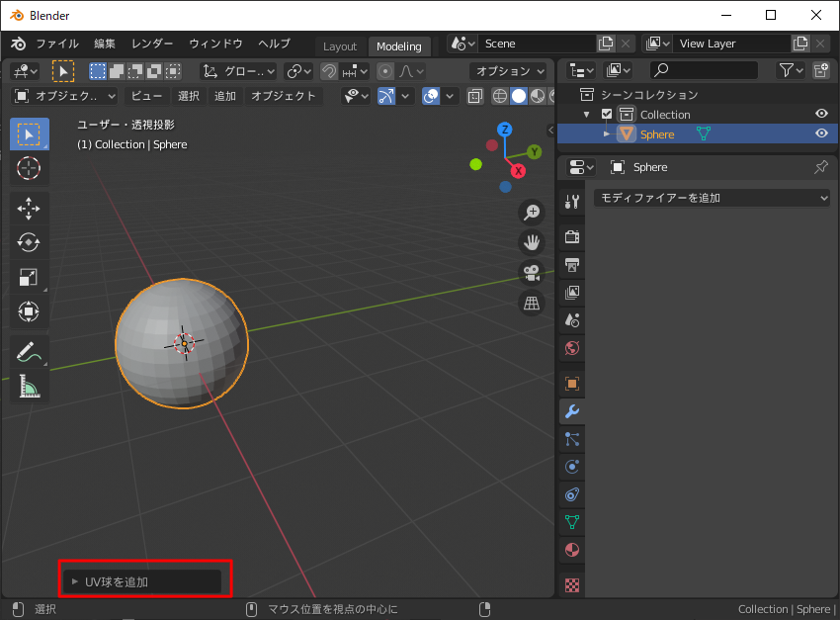Screen dimensions: 840x620
Task: Open the Material properties tab
Action: (572, 550)
